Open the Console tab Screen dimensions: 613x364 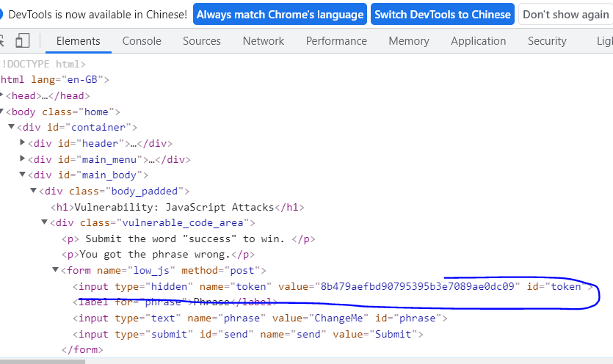pyautogui.click(x=142, y=41)
